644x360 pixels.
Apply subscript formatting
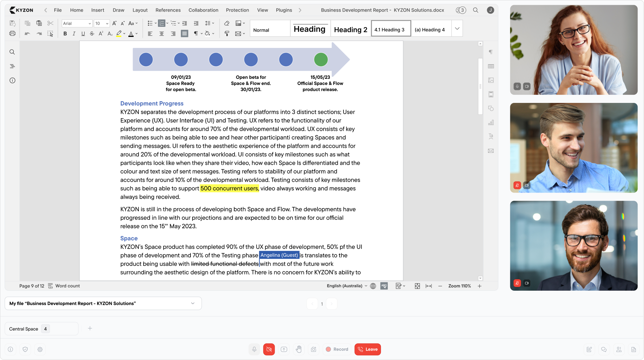click(110, 34)
